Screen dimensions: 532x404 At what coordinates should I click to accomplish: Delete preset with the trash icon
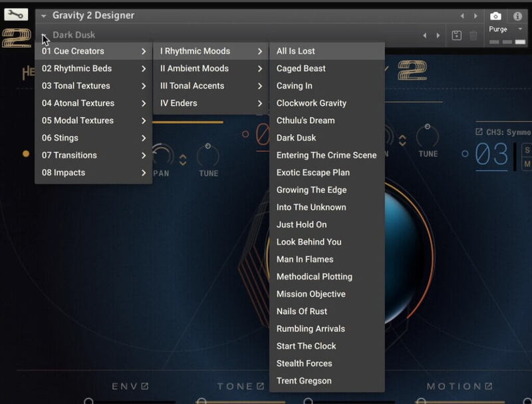(x=473, y=35)
